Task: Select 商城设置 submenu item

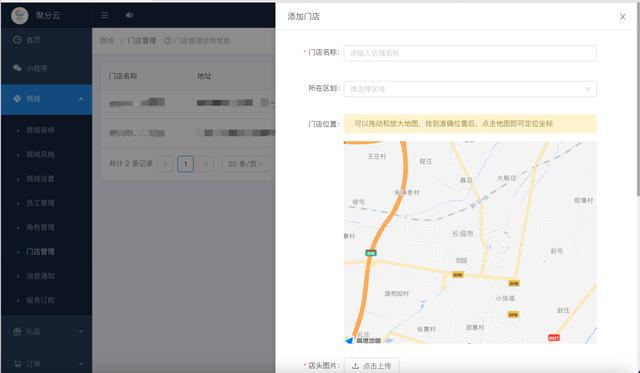Action: pos(40,179)
